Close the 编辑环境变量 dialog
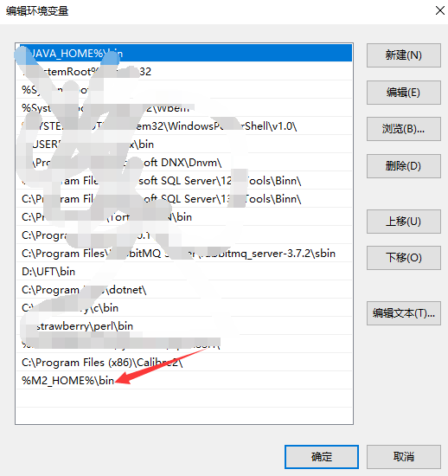 tap(440, 10)
